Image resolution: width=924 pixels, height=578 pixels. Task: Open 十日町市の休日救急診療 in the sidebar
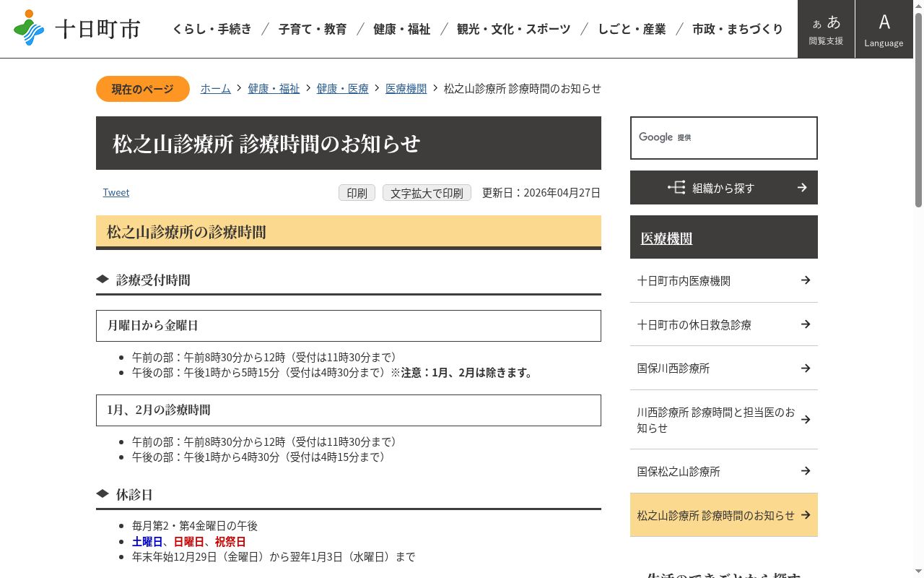tap(724, 324)
